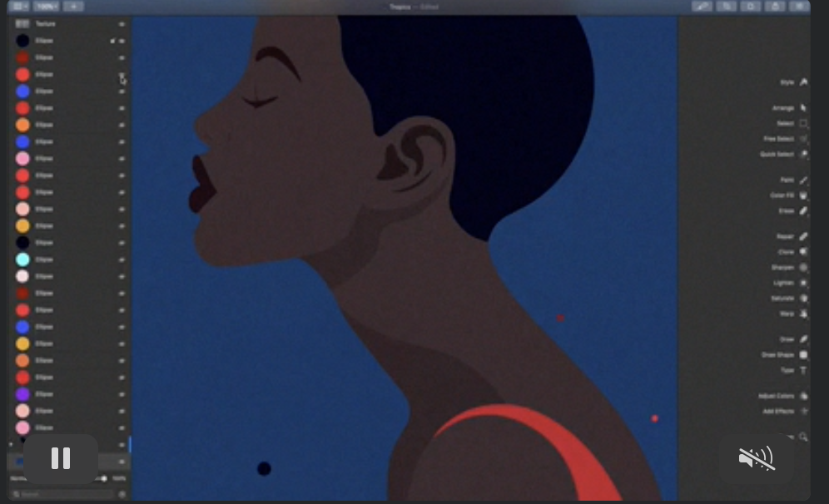Pick the Erase tool
The height and width of the screenshot is (504, 829).
click(x=803, y=211)
